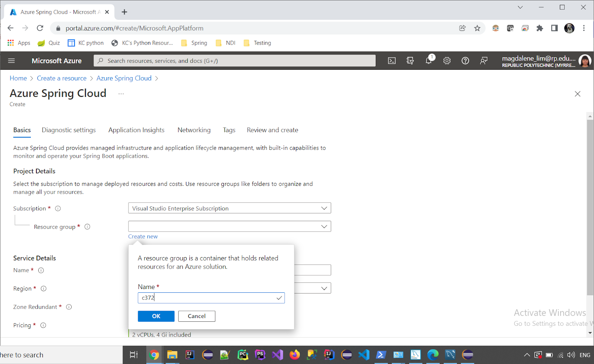594x364 pixels.
Task: Open the portal settings gear
Action: point(447,60)
